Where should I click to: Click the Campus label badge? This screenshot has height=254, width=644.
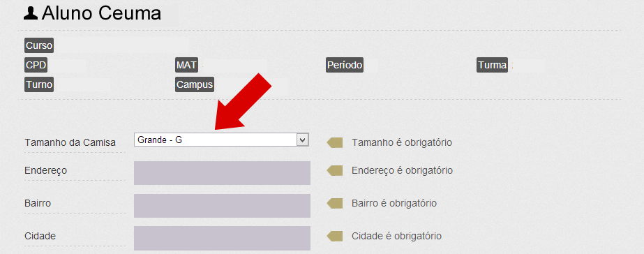pos(195,84)
